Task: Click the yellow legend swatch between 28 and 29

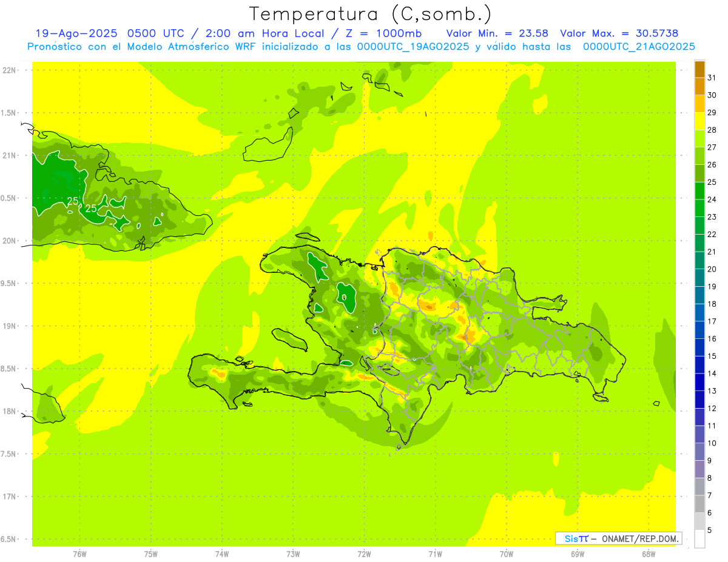Action: (699, 121)
